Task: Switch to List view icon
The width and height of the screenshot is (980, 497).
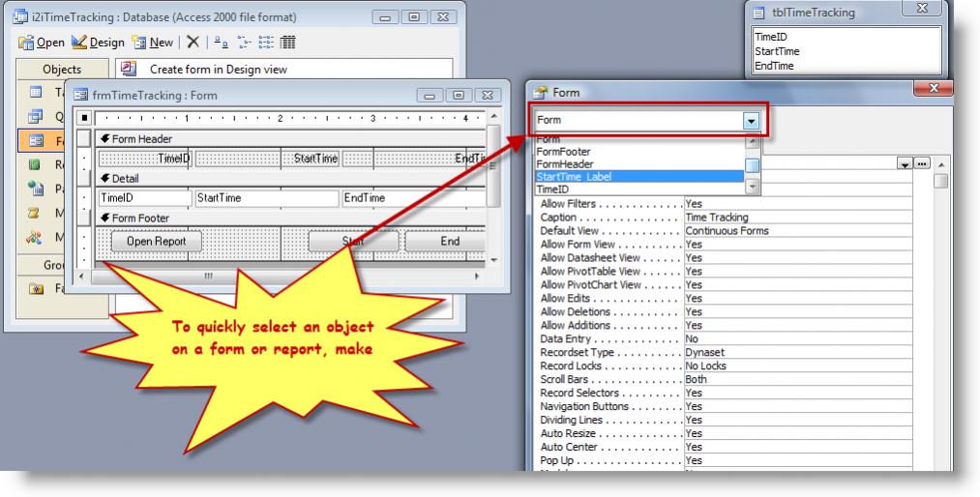Action: [x=266, y=42]
